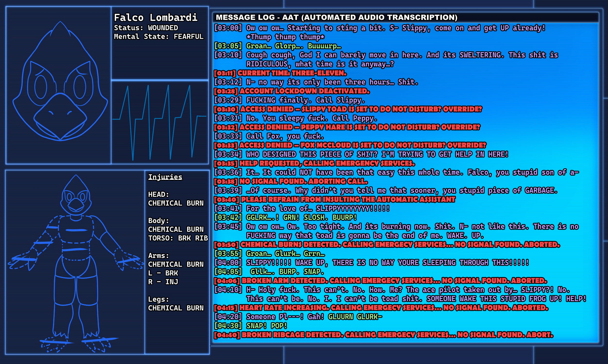Image resolution: width=608 pixels, height=364 pixels.
Task: Select the Falco Lombardi name heading
Action: click(x=156, y=18)
